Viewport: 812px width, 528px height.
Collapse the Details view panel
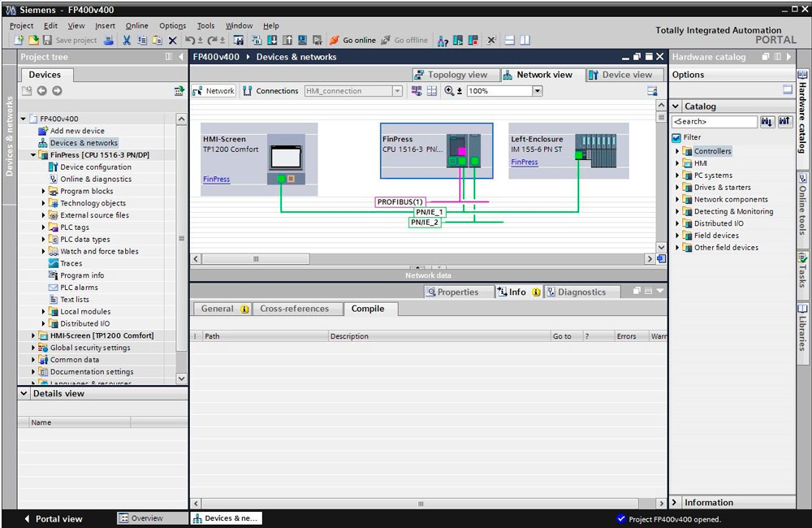point(24,393)
